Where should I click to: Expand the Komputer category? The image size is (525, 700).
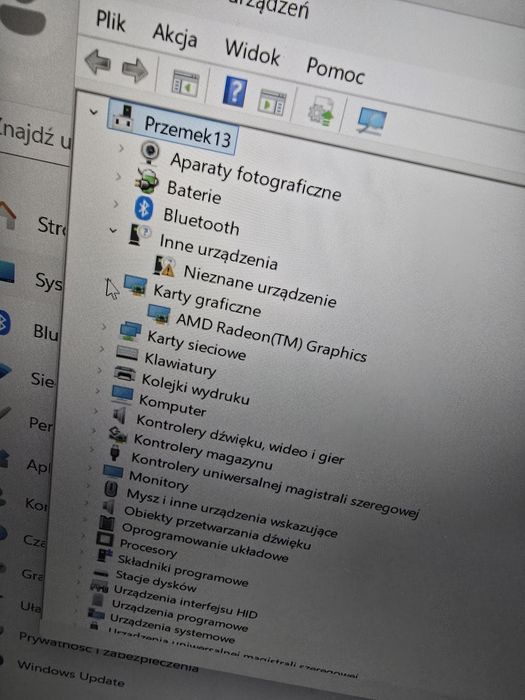[97, 391]
